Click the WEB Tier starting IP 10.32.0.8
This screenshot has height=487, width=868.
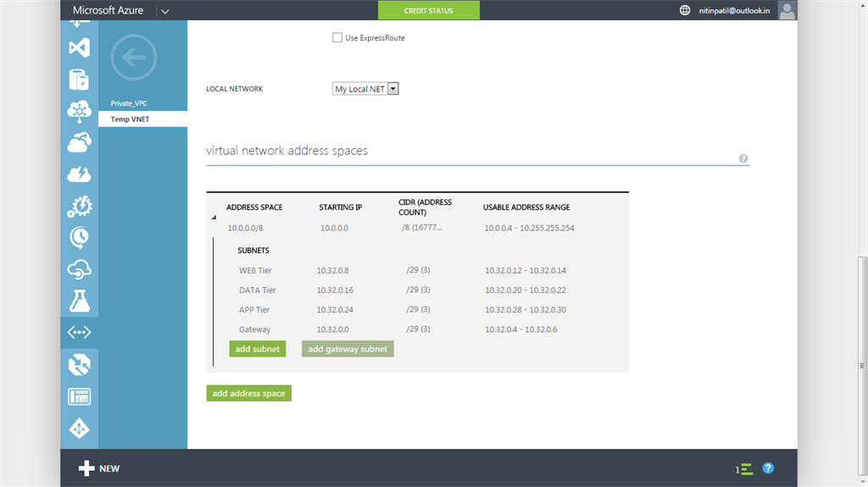point(332,271)
